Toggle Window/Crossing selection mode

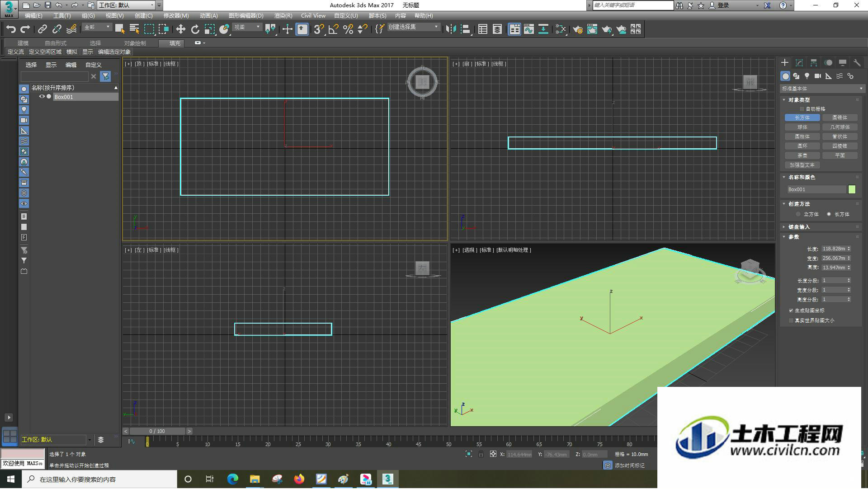[164, 29]
